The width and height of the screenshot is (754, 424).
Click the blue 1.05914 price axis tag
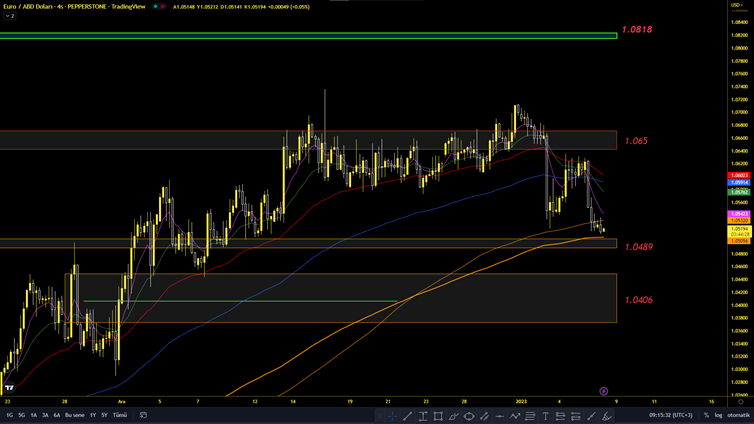739,183
